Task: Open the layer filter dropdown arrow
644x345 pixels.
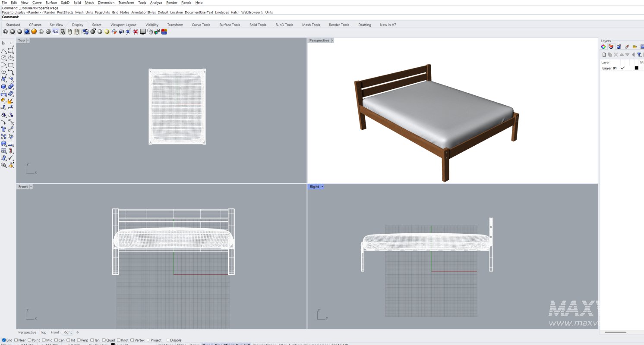Action: tap(641, 56)
